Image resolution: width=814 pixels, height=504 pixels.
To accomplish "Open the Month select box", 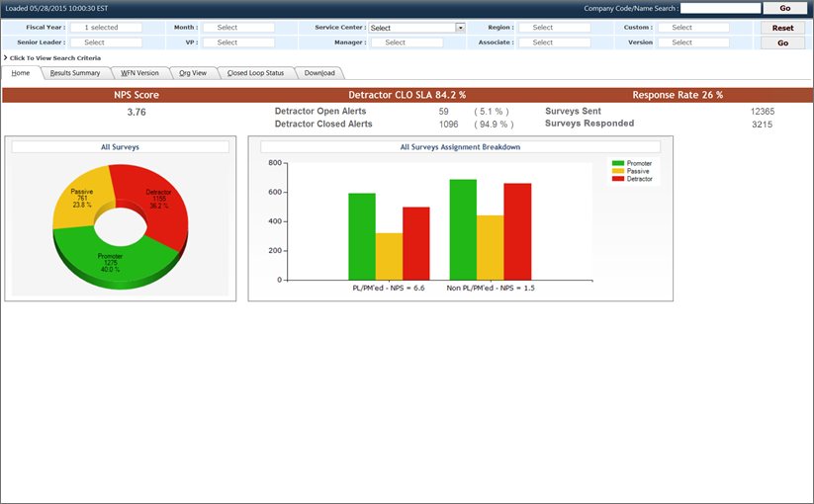I will coord(238,28).
